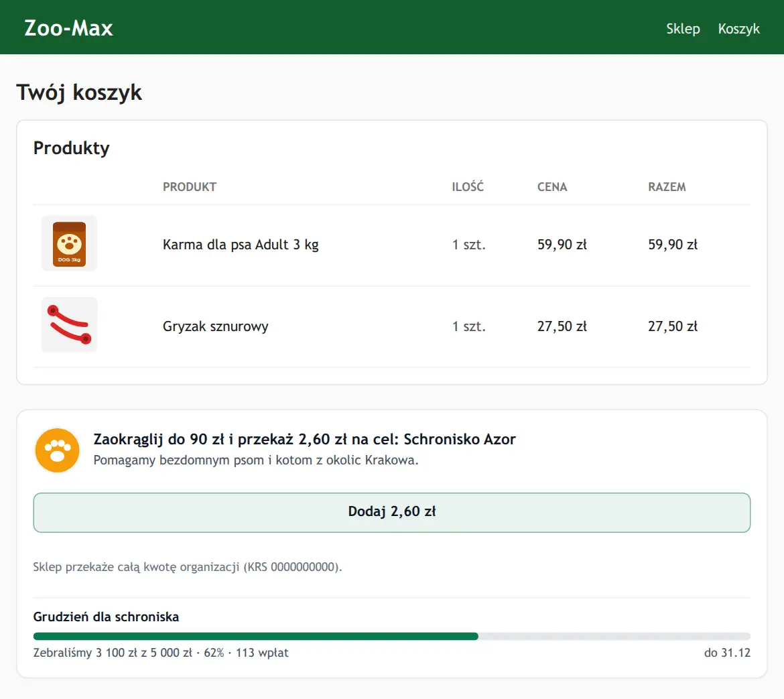The image size is (784, 699).
Task: Click the CENA column header
Action: [552, 187]
